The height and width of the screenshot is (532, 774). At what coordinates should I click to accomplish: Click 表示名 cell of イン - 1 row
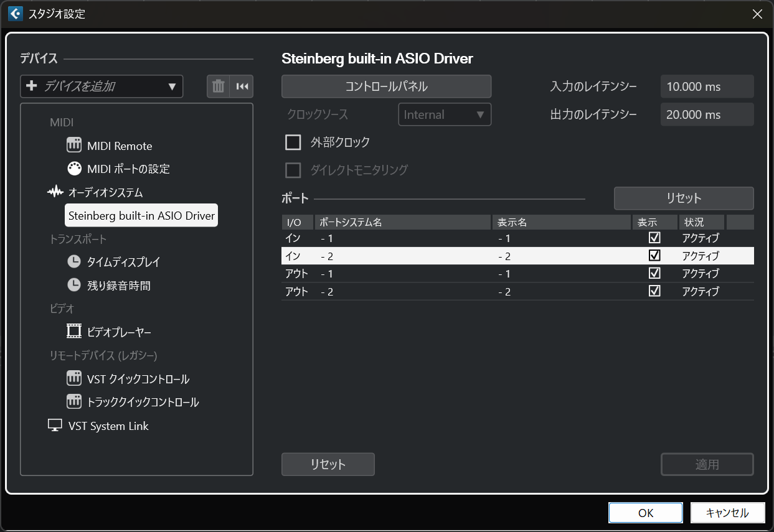562,238
